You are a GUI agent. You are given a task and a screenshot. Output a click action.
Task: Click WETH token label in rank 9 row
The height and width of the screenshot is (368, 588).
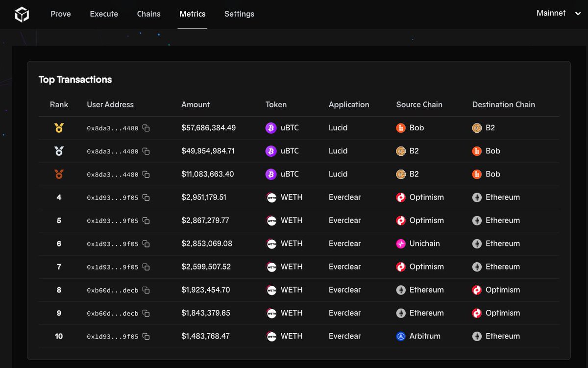(x=292, y=313)
